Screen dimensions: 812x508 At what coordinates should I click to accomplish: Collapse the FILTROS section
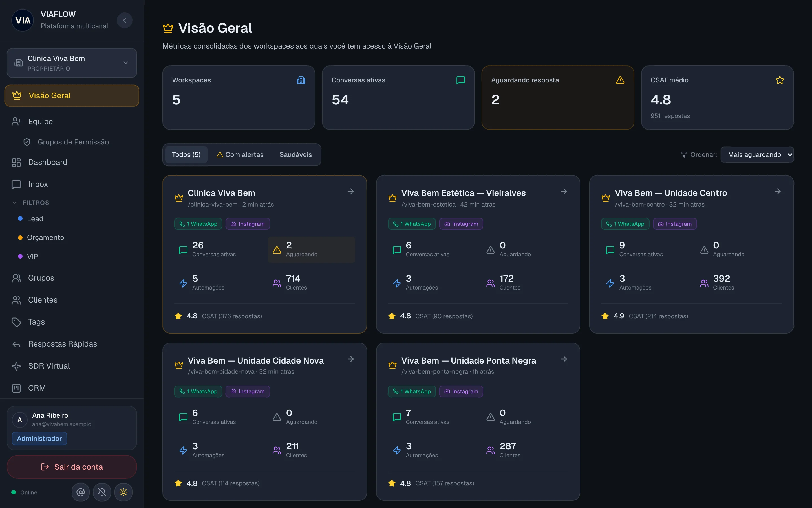point(31,203)
